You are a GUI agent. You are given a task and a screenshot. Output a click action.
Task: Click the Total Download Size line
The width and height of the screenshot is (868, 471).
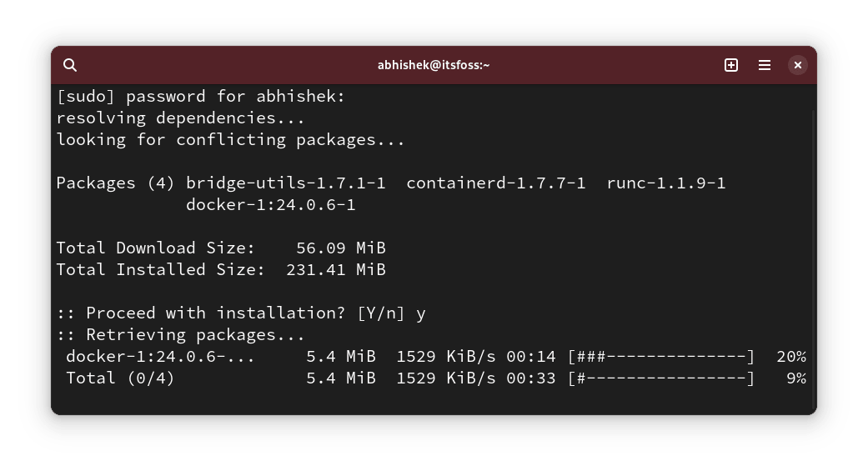tap(221, 248)
